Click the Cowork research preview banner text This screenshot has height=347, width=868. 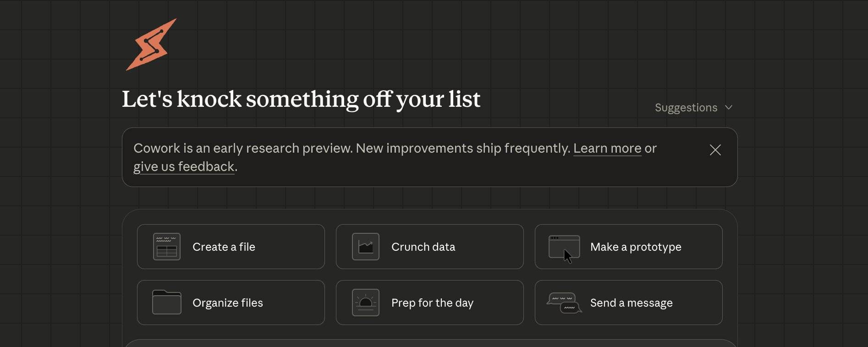pyautogui.click(x=348, y=149)
